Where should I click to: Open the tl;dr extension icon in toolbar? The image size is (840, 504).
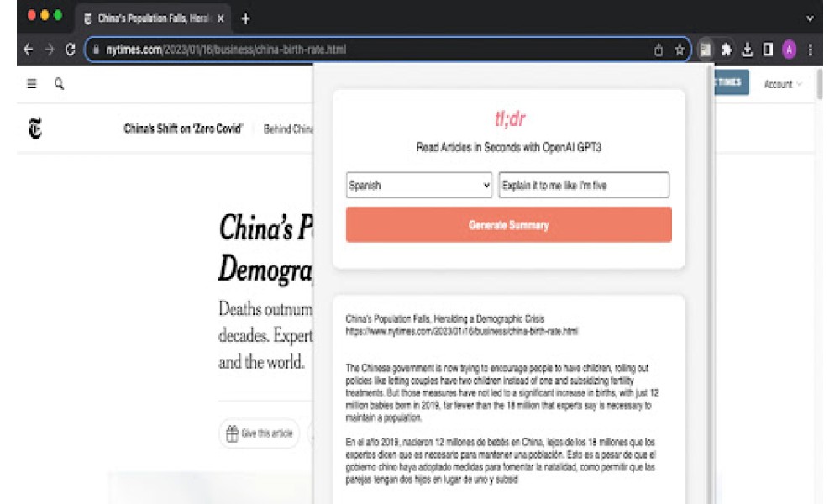(x=706, y=50)
